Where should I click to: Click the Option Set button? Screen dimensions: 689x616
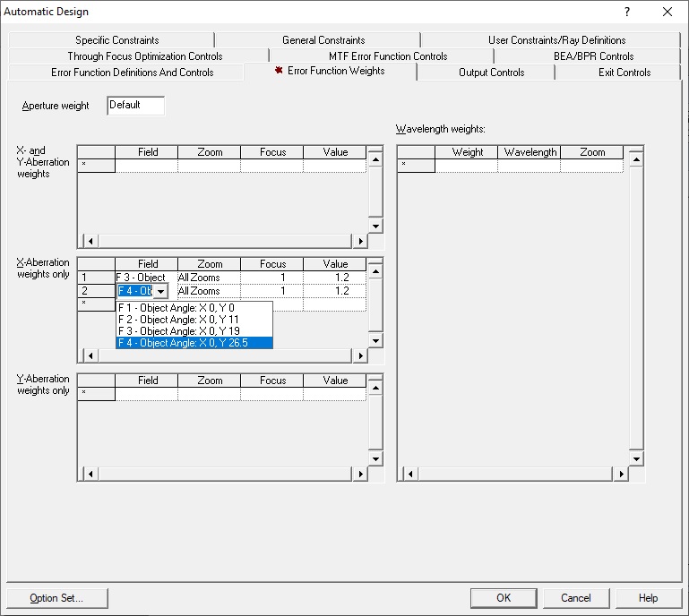coord(56,598)
